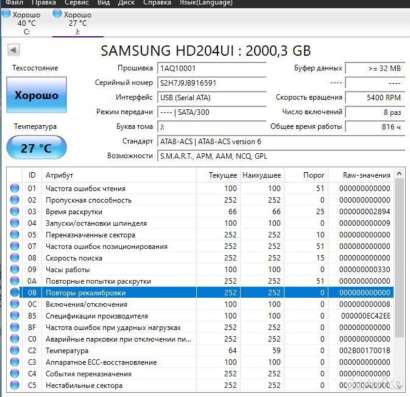The height and width of the screenshot is (397, 410).
Task: Select the Частота ошибок чтения row text
Action: click(x=85, y=188)
